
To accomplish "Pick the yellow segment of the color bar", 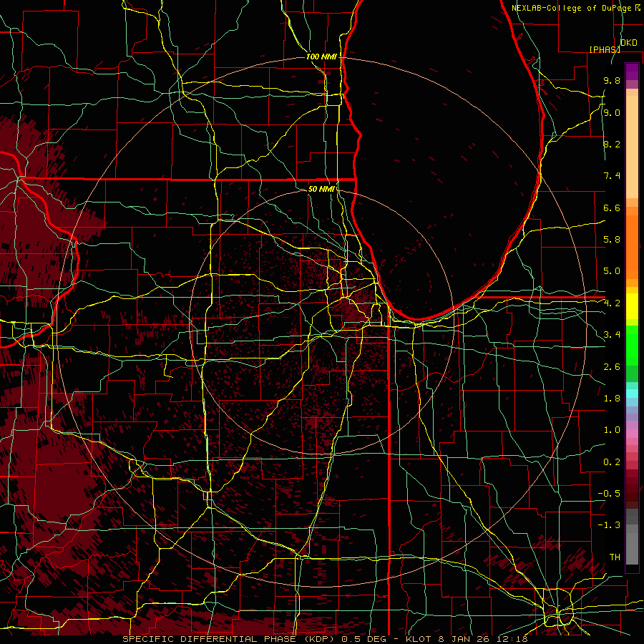I will tap(632, 306).
